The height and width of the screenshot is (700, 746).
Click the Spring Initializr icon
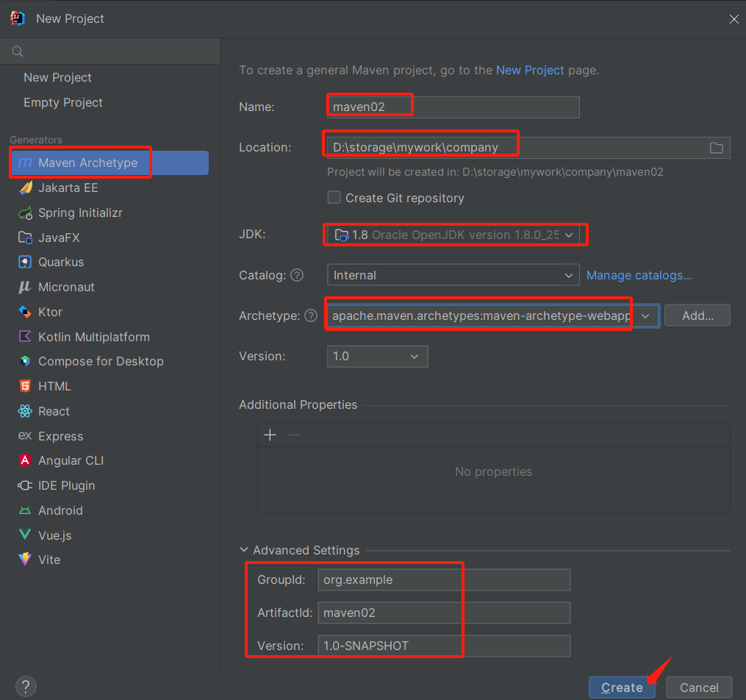[x=25, y=213]
